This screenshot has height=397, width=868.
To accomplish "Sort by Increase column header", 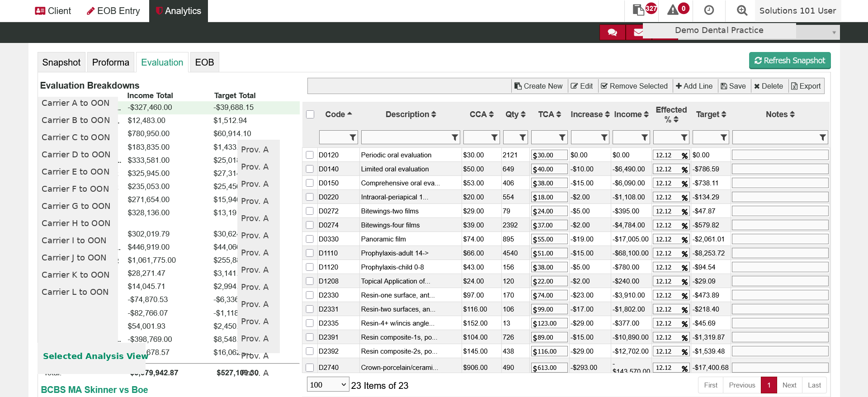I will click(x=590, y=114).
